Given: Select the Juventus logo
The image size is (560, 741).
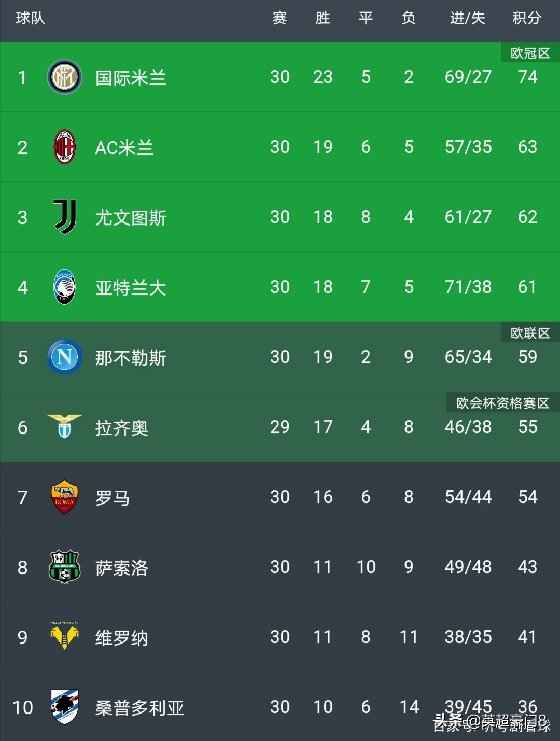Looking at the screenshot, I should [x=65, y=217].
